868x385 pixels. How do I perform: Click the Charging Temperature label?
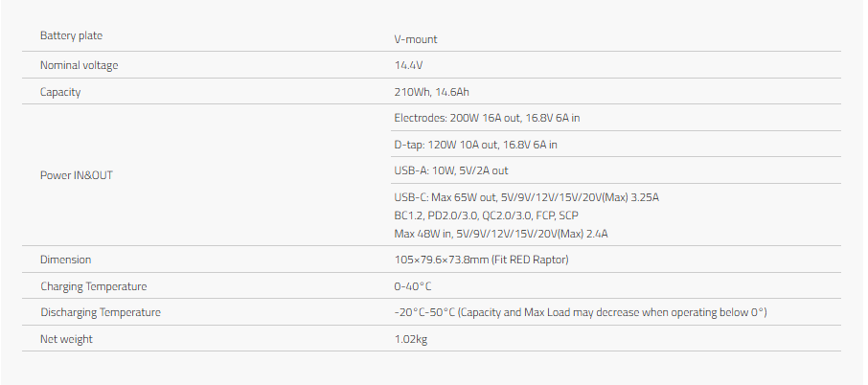coord(94,286)
